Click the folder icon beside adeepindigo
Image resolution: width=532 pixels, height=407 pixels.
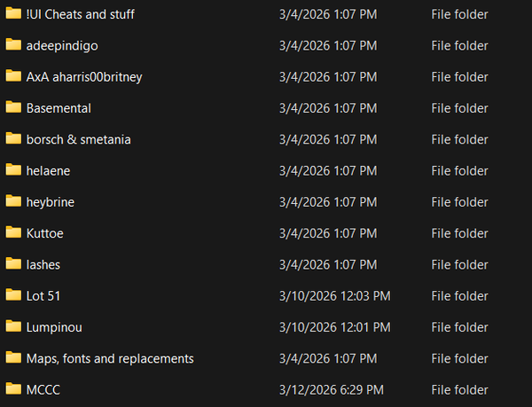tap(12, 45)
